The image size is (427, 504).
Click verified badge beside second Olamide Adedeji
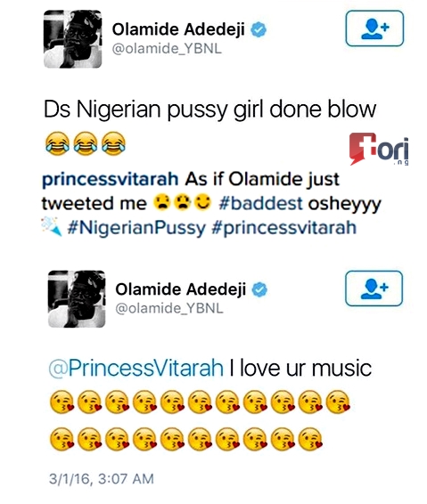[x=259, y=289]
